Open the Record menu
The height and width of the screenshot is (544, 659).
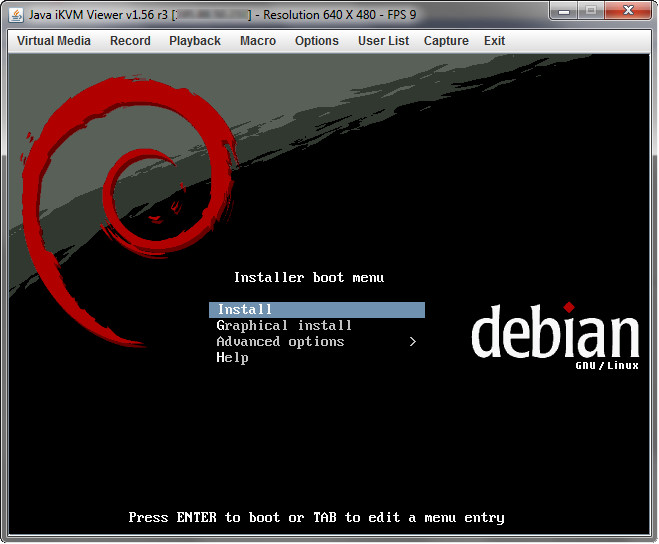coord(130,41)
